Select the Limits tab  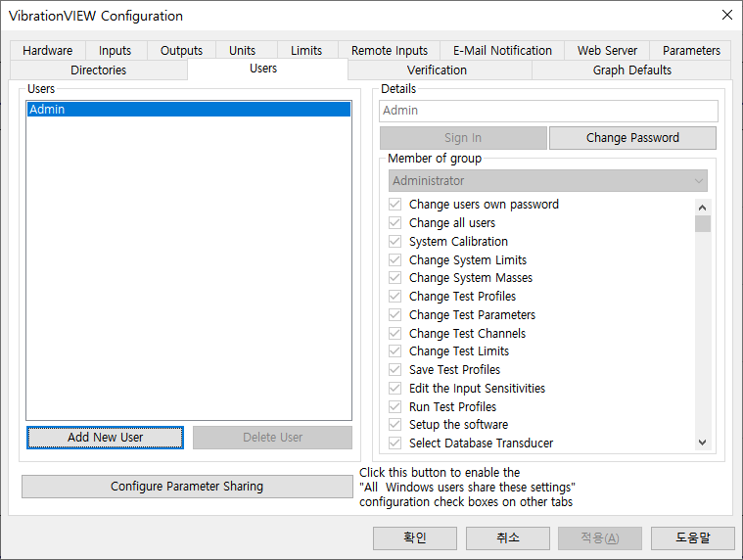pyautogui.click(x=306, y=50)
